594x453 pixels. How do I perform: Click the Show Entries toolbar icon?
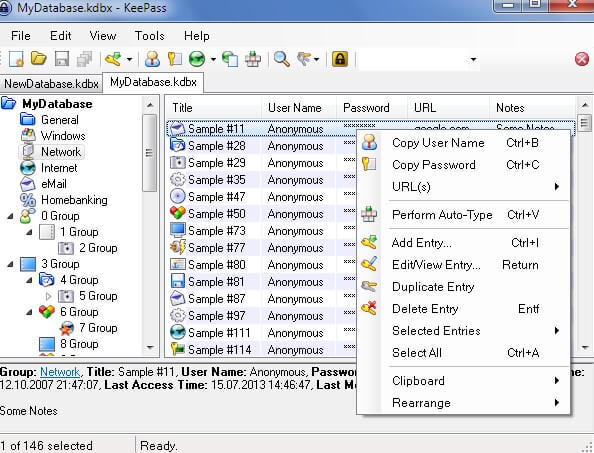coord(304,59)
